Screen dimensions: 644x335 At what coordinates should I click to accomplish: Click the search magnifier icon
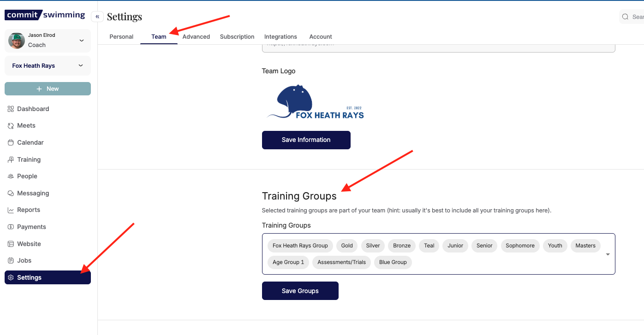(626, 17)
